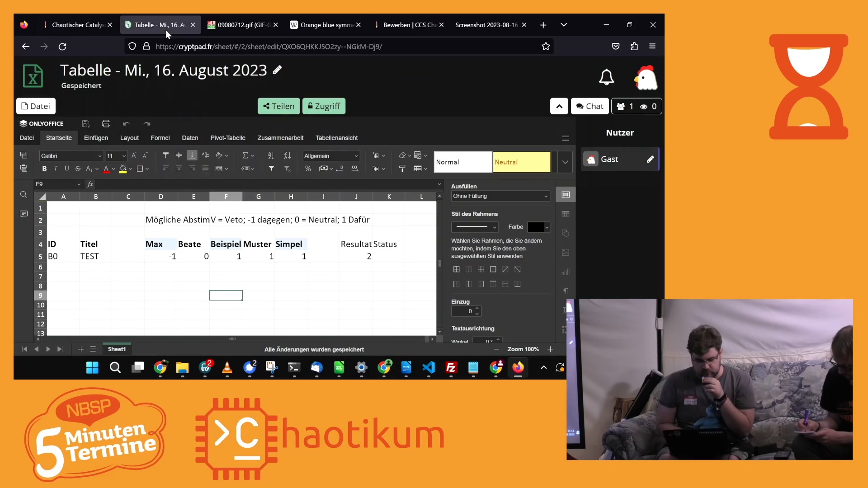The image size is (868, 488).
Task: Sort ascending A to Z
Action: click(x=271, y=155)
